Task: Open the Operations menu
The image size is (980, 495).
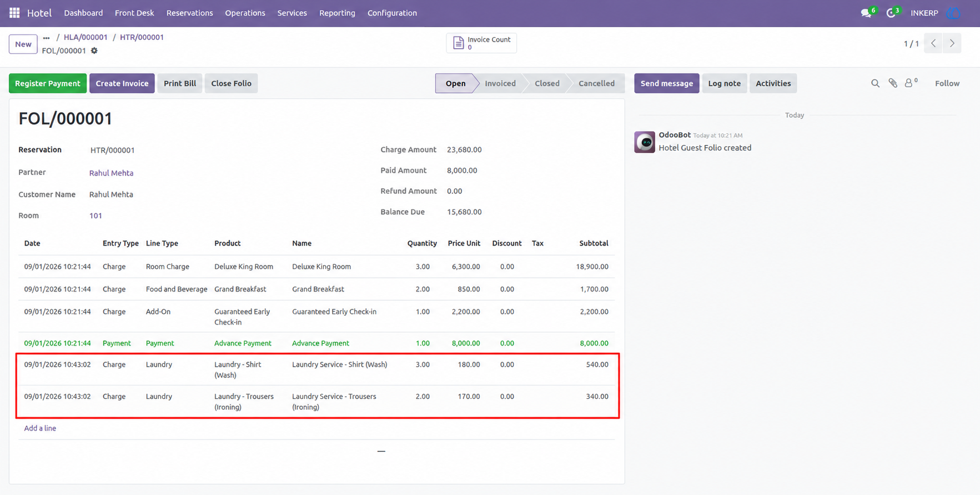Action: point(245,13)
